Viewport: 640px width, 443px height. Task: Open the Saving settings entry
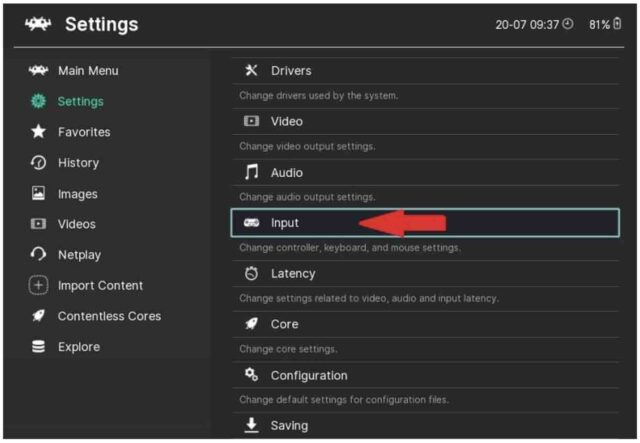coord(290,426)
